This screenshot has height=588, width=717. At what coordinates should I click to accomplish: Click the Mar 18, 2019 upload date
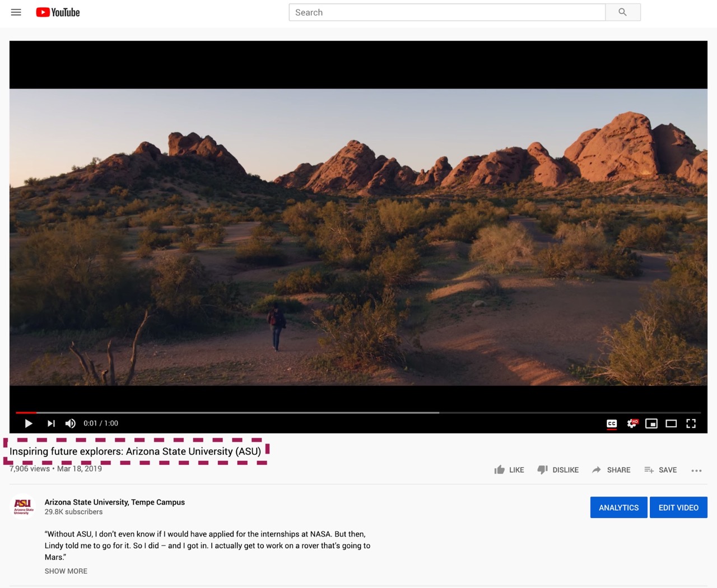point(80,469)
